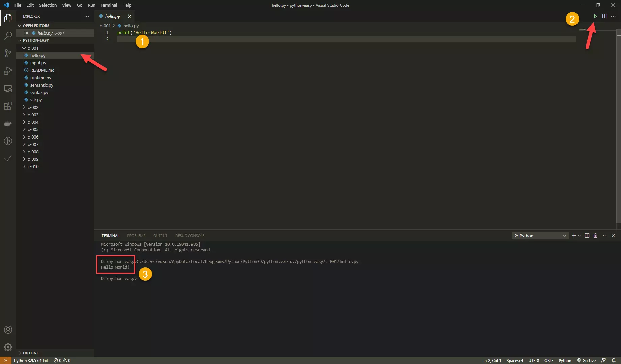
Task: Open the Search view in activity bar
Action: (x=8, y=35)
